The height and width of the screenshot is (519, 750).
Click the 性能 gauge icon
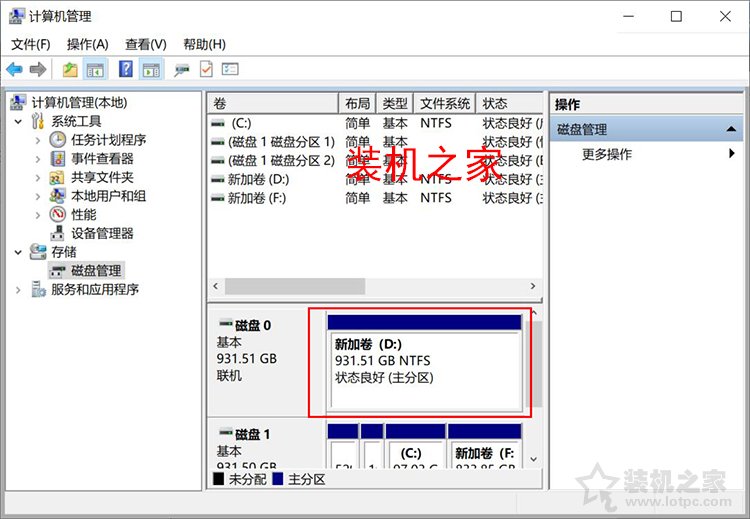pos(57,214)
